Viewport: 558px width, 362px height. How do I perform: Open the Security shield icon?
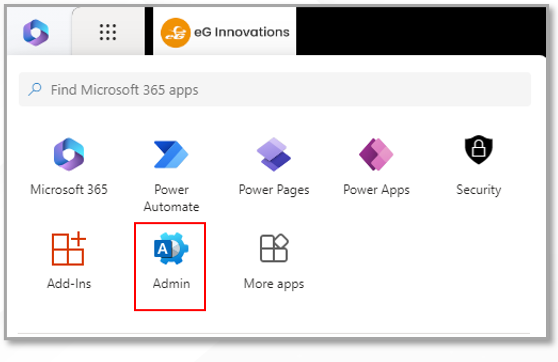[479, 149]
